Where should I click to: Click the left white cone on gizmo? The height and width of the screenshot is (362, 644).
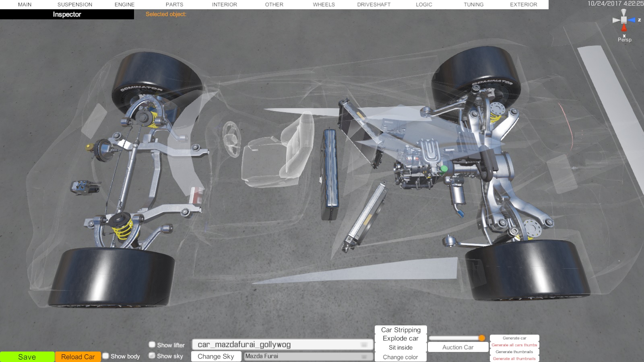point(616,20)
